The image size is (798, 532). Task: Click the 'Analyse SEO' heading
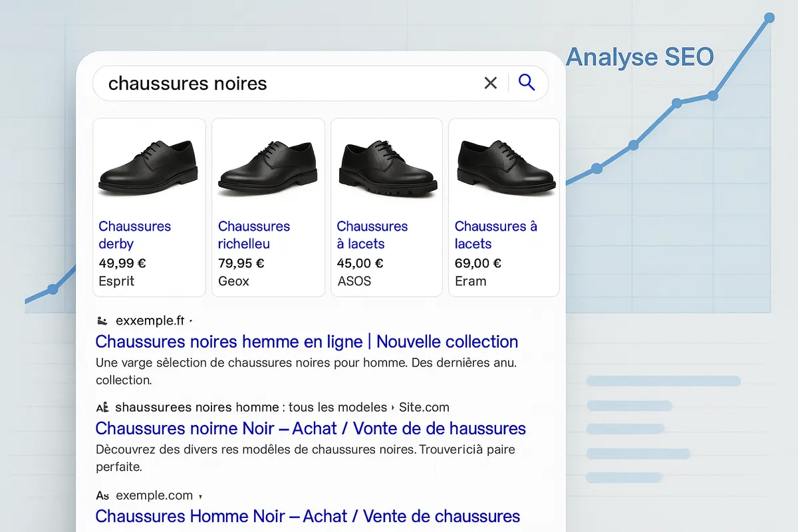point(640,57)
